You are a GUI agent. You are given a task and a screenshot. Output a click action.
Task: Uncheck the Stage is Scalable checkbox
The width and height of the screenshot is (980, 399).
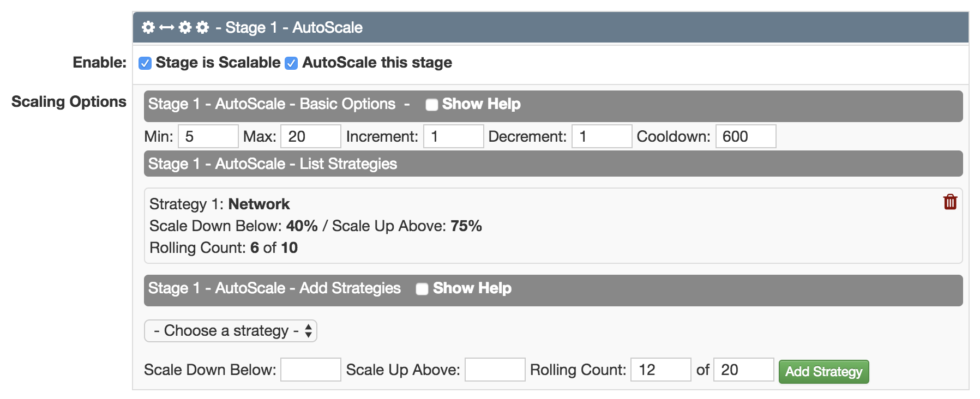tap(145, 63)
